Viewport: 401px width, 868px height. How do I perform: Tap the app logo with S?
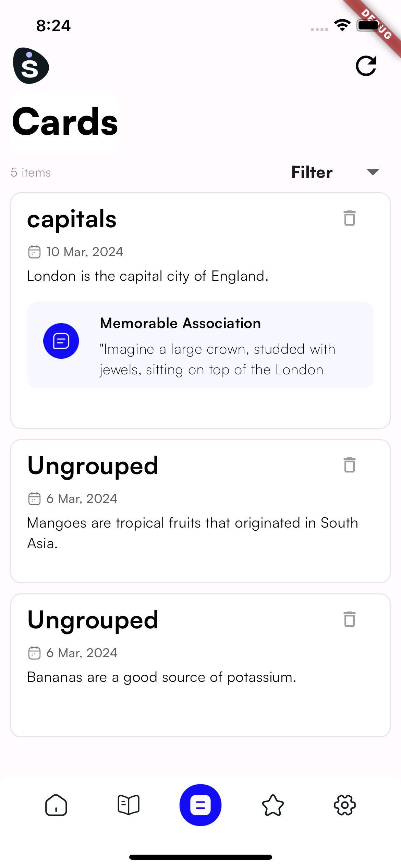[31, 66]
